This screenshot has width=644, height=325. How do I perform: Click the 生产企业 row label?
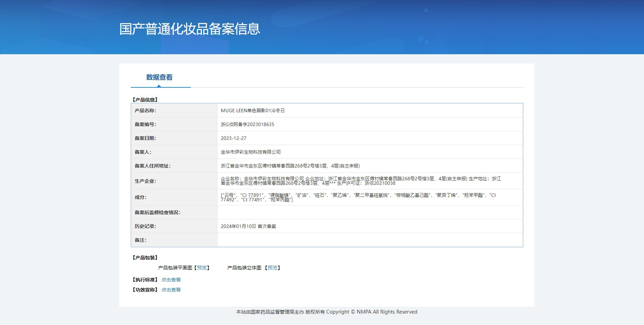coord(145,181)
